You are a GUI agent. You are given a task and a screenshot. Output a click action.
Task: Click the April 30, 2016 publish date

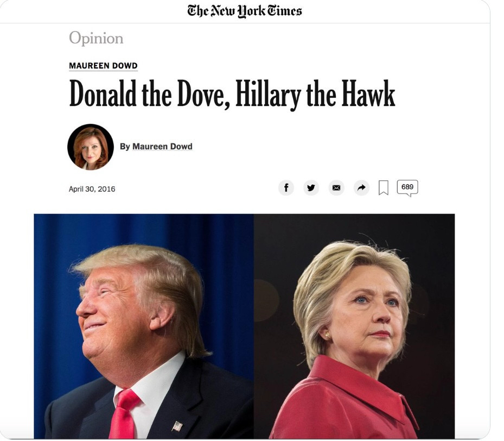point(92,189)
